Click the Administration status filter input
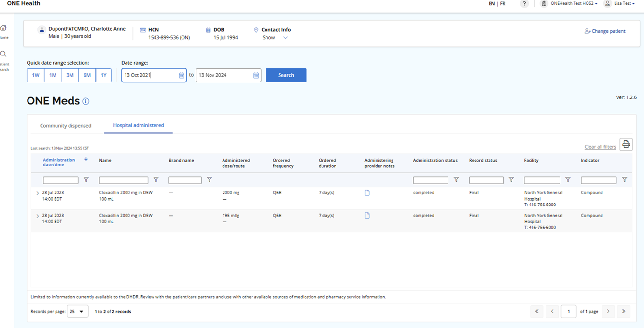644x328 pixels. [431, 180]
